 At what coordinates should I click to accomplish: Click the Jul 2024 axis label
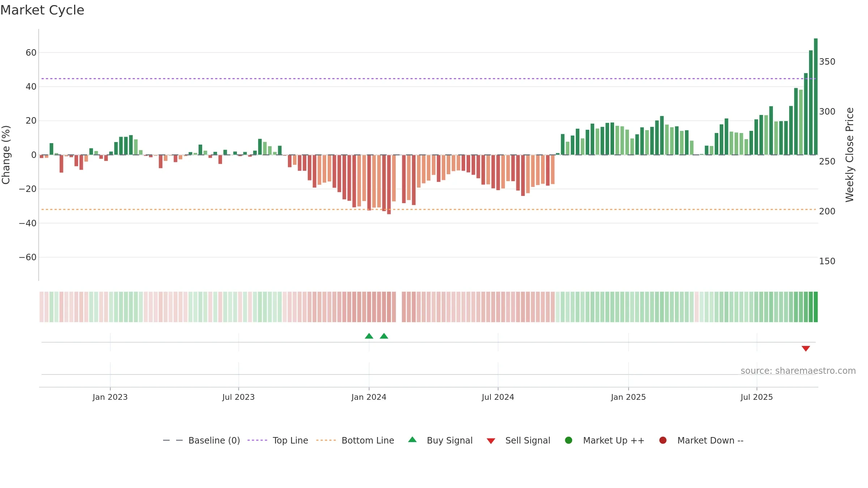498,397
